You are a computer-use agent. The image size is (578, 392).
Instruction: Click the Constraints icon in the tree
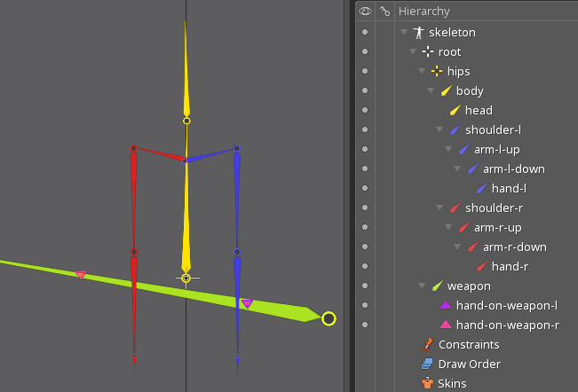click(427, 345)
